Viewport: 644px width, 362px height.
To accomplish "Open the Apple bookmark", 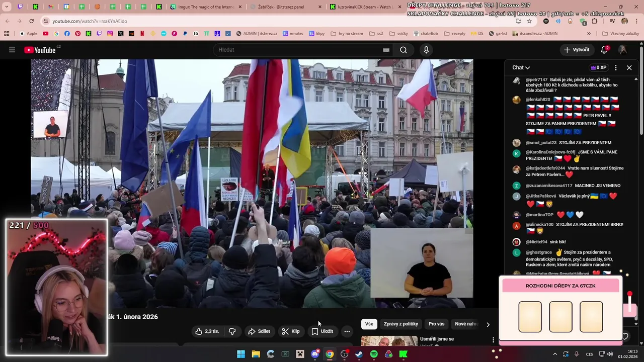I will [29, 34].
